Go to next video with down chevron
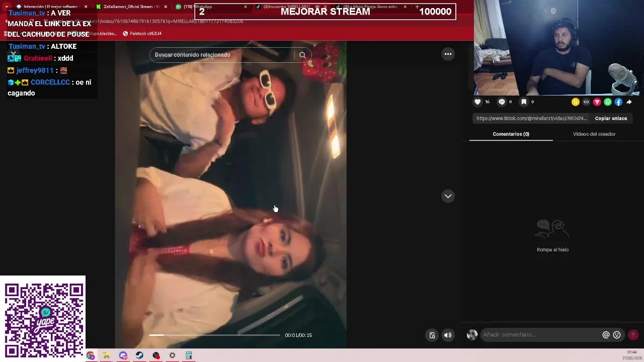The width and height of the screenshot is (644, 362). [448, 196]
